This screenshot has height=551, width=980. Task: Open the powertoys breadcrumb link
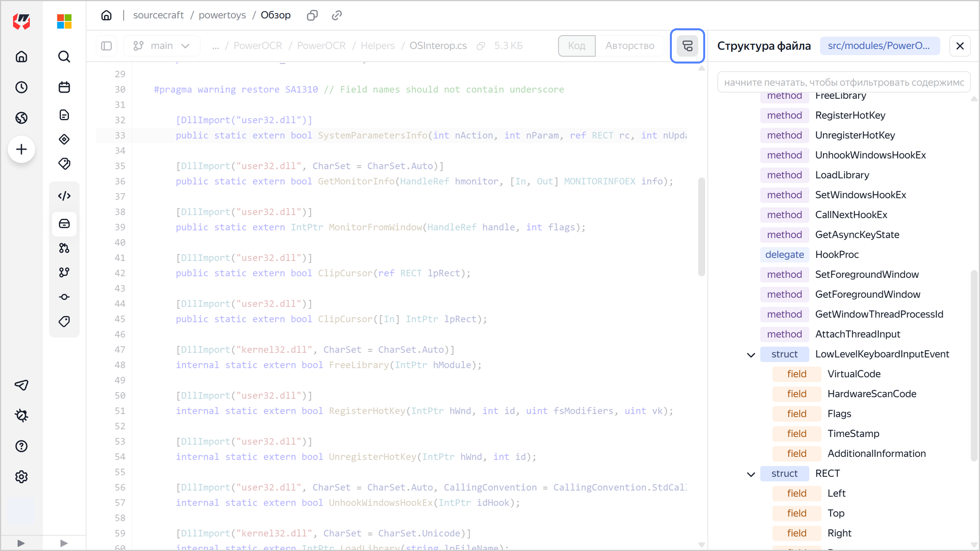pyautogui.click(x=222, y=15)
